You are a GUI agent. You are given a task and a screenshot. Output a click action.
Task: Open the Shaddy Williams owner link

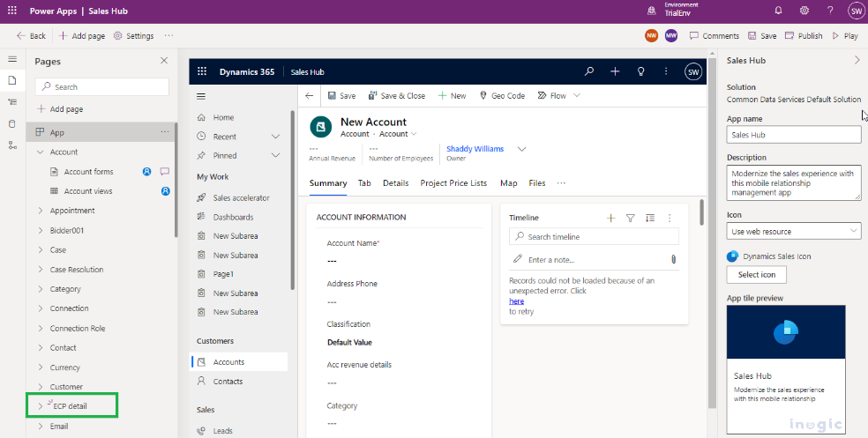coord(475,149)
